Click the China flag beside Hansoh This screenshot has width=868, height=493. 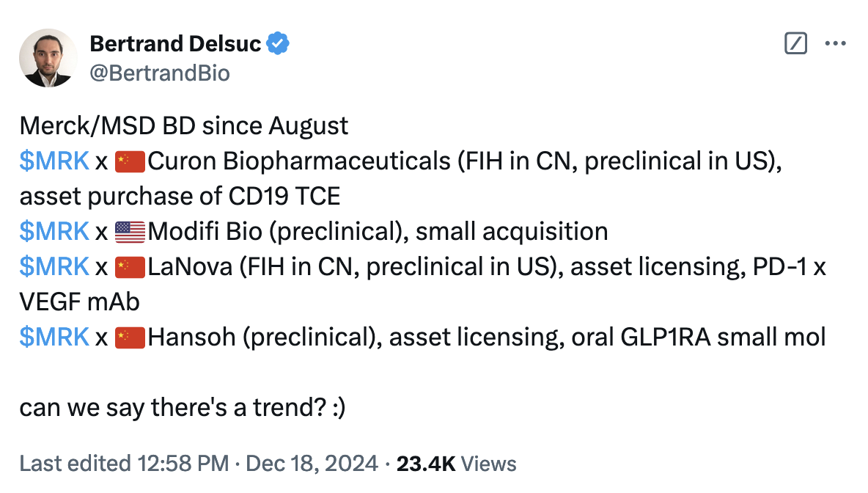(130, 338)
